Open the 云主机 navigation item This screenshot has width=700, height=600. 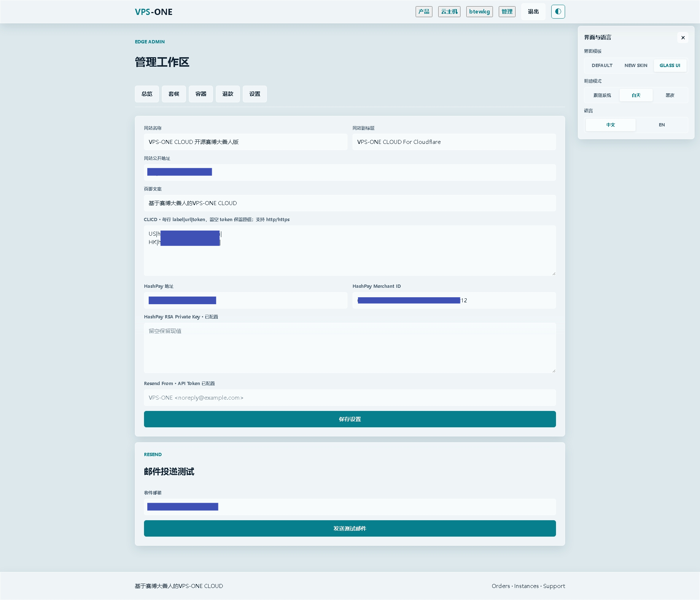[449, 12]
